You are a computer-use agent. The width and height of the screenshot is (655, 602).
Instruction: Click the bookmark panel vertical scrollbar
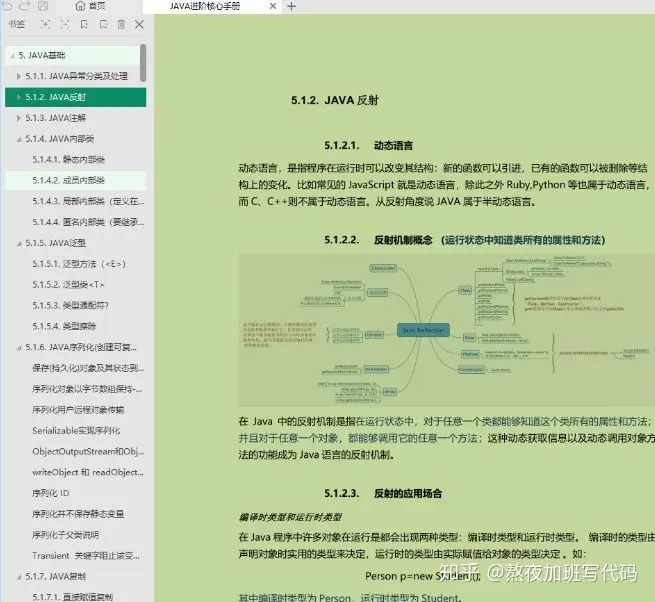(143, 63)
